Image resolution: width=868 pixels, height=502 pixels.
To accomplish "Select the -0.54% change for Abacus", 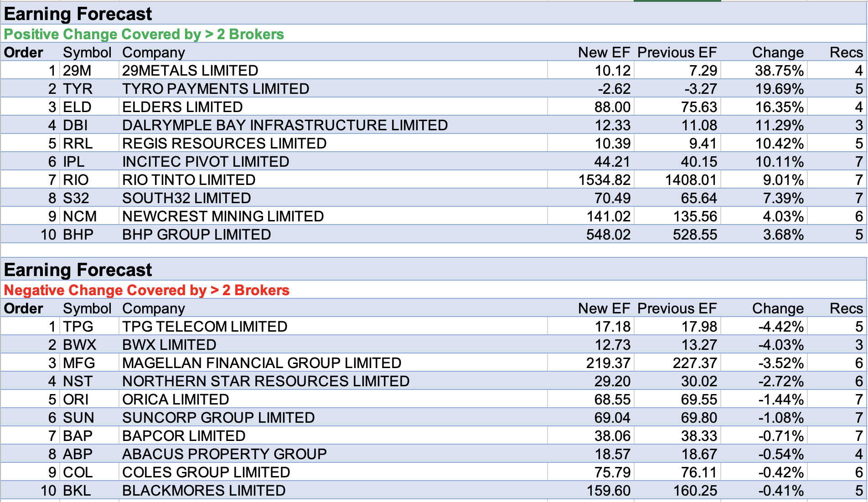I will click(780, 454).
